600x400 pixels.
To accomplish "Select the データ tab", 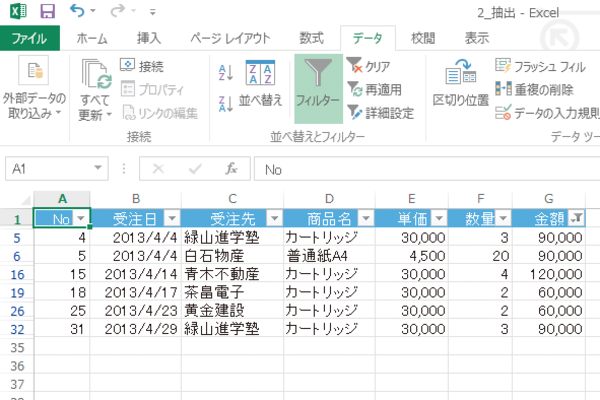I will pyautogui.click(x=367, y=38).
